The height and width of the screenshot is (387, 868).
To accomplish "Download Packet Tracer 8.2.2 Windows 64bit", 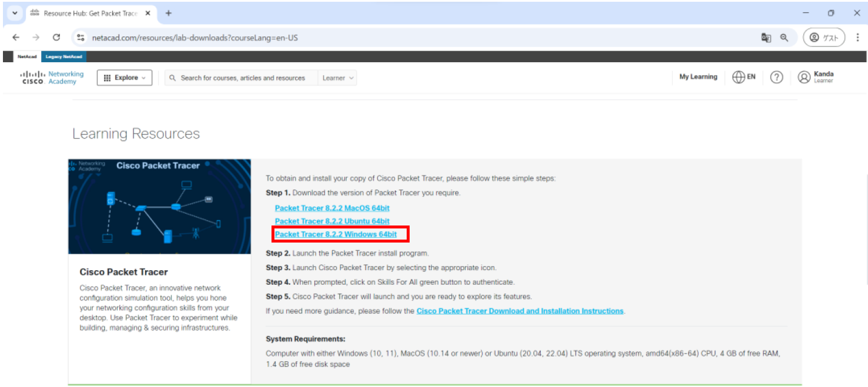I will (x=336, y=234).
